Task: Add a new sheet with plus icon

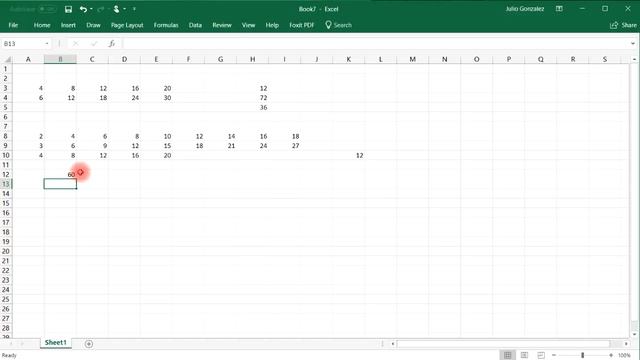Action: coord(89,344)
